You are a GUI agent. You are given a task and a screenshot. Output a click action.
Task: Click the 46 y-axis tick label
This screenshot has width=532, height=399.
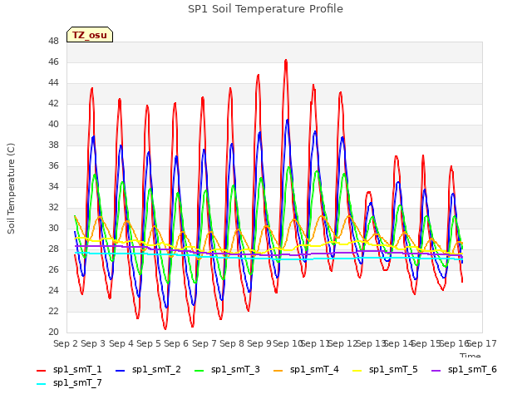(53, 62)
